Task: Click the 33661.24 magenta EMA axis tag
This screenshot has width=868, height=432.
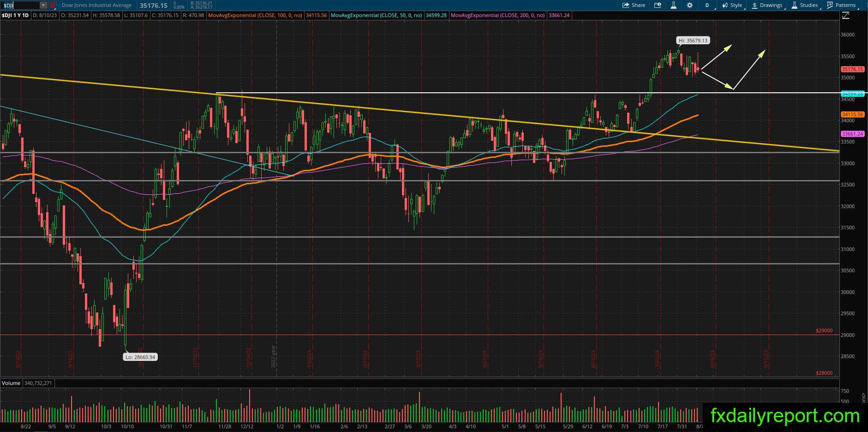Action: coord(852,134)
